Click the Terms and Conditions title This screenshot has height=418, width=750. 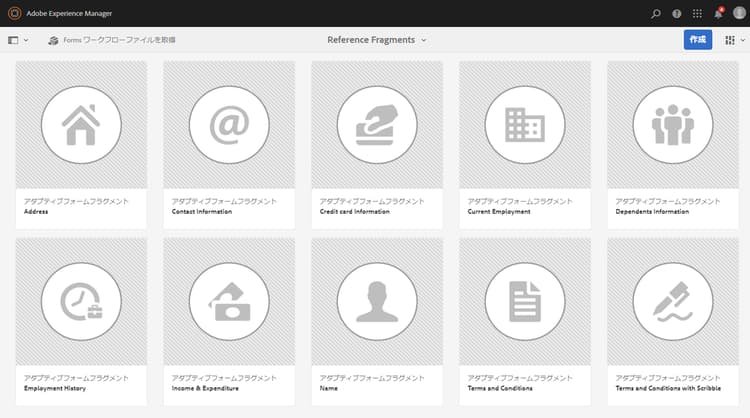500,388
